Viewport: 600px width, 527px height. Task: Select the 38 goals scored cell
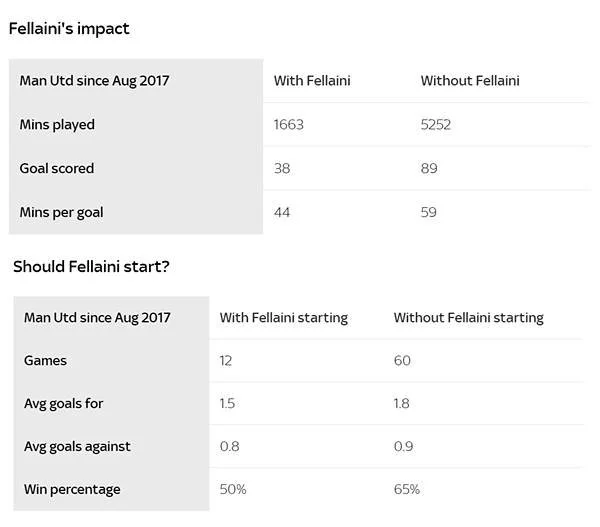pyautogui.click(x=282, y=168)
